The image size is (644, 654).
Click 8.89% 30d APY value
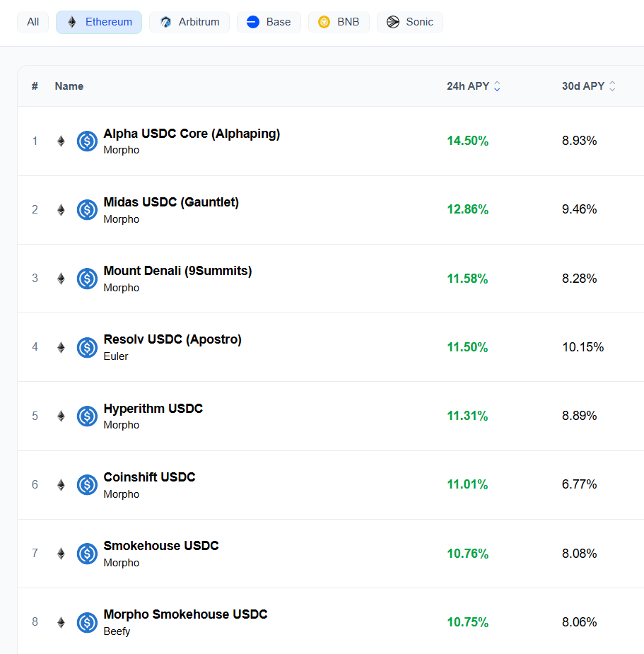[580, 416]
